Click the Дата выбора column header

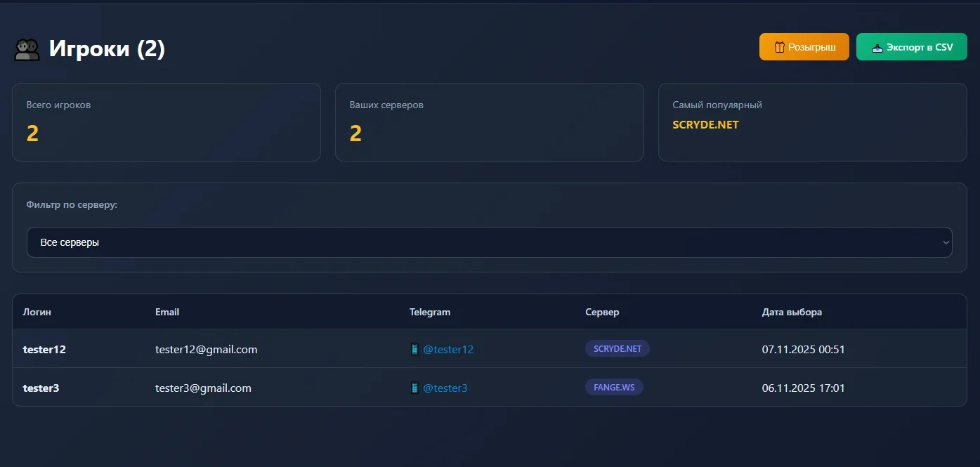click(792, 312)
